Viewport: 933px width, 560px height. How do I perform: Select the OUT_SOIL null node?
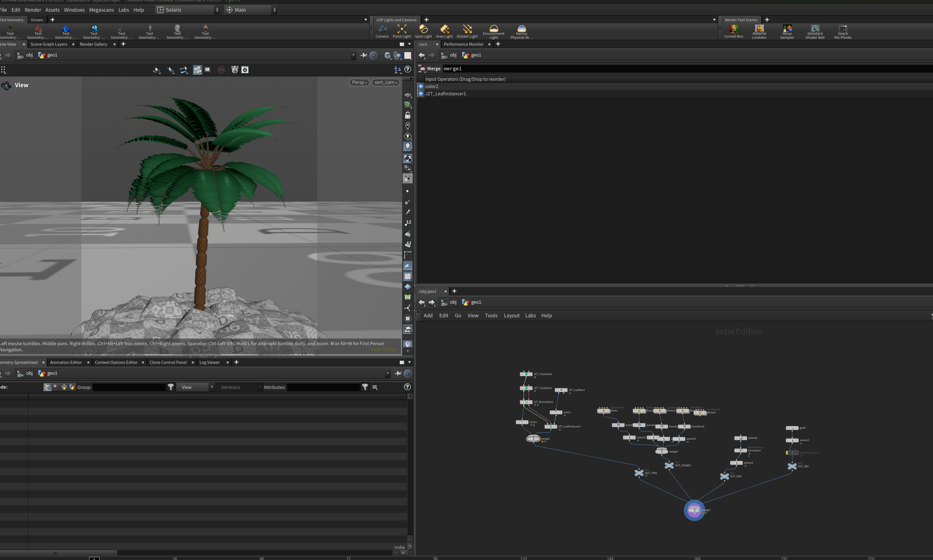[x=724, y=476]
